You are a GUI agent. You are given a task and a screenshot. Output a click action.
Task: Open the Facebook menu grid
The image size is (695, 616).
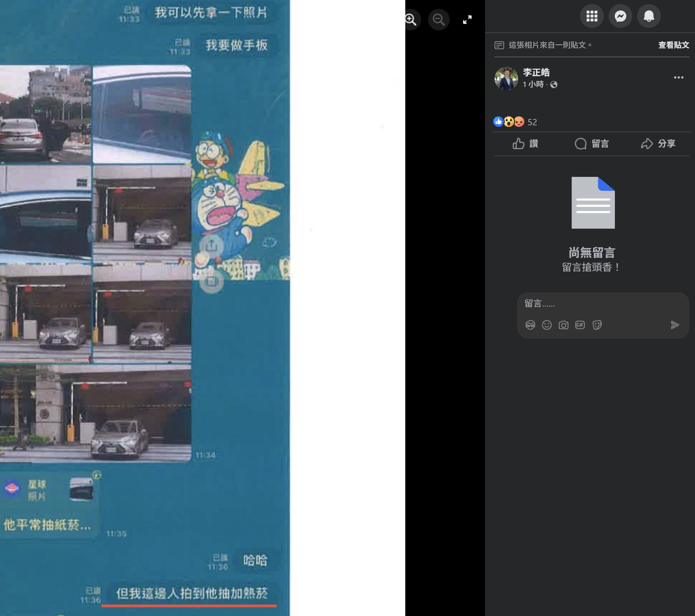pyautogui.click(x=592, y=16)
